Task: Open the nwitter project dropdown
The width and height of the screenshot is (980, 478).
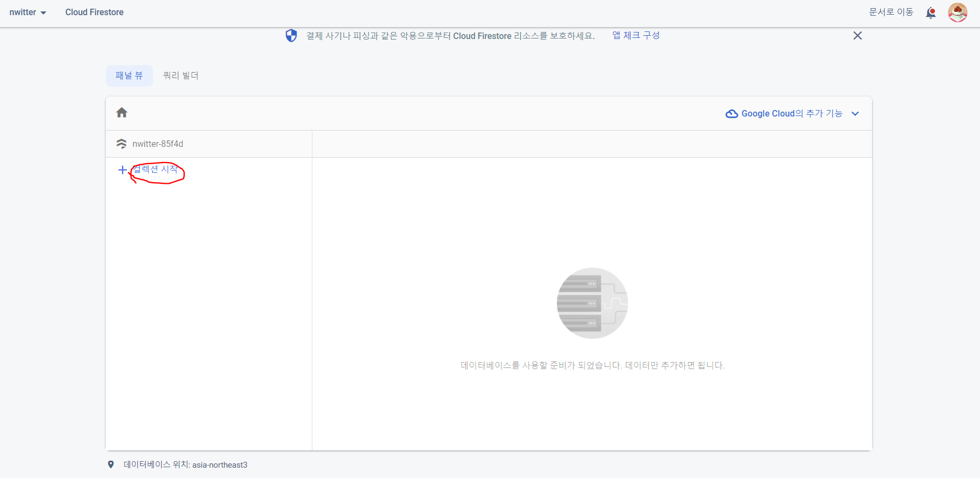Action: (28, 12)
